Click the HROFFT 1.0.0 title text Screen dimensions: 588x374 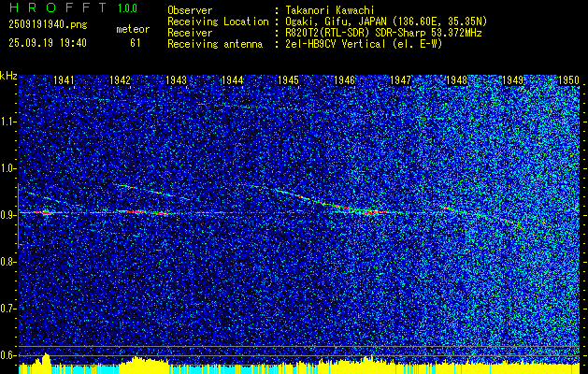[x=73, y=7]
